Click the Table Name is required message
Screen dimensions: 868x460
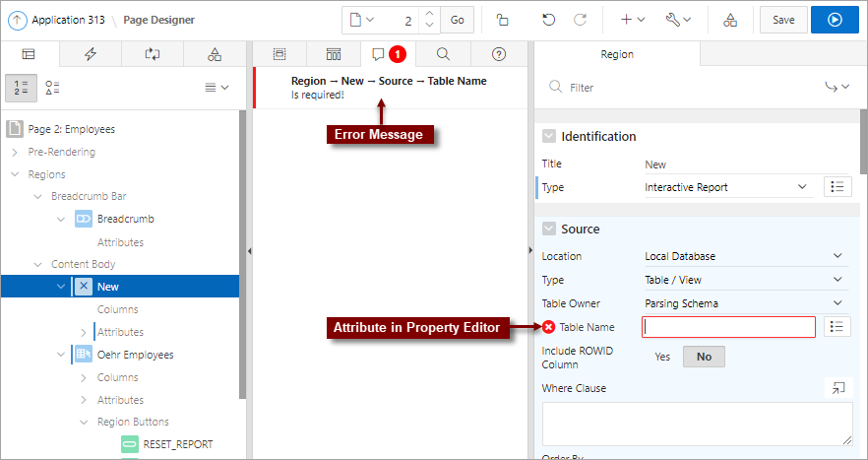390,88
